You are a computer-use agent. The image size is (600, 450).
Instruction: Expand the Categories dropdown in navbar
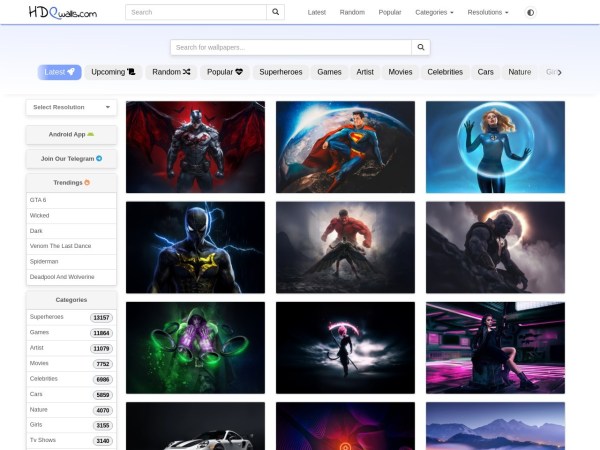(x=434, y=13)
